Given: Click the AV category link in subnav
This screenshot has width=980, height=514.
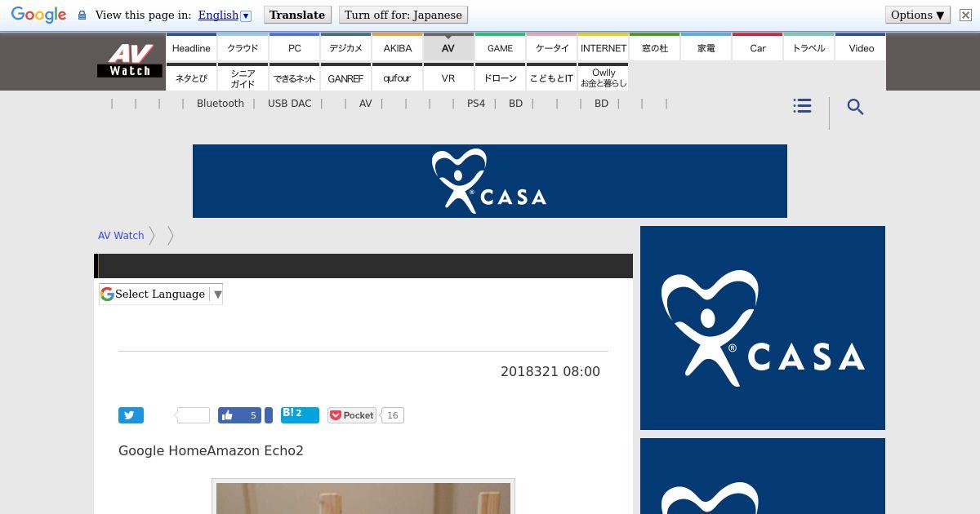Looking at the screenshot, I should (365, 104).
